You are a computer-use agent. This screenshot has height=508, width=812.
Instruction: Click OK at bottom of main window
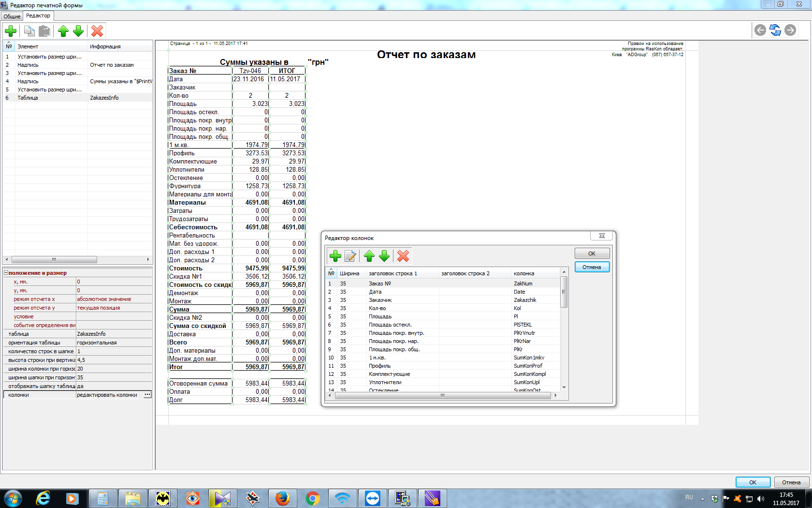753,482
